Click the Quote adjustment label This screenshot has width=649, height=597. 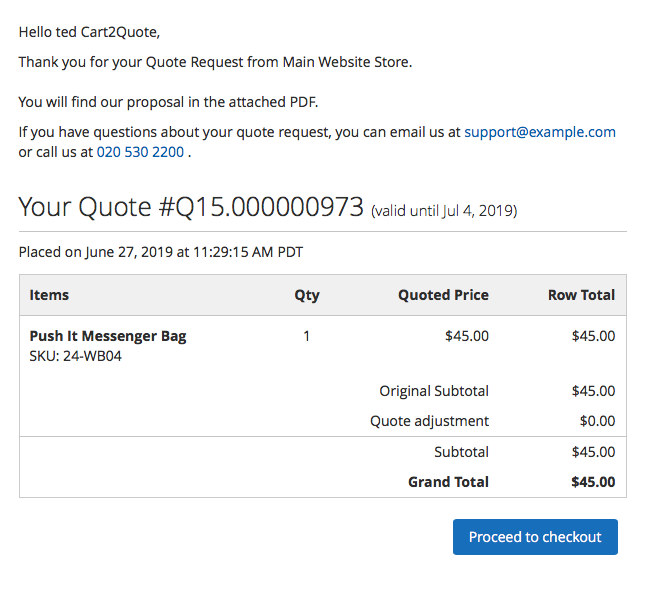[x=429, y=421]
